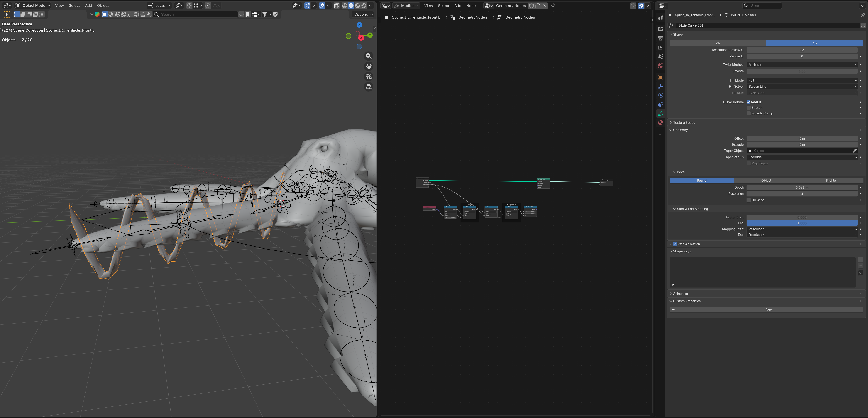Screen dimensions: 868x418
Task: Open the Mapping Start dropdown
Action: click(x=802, y=229)
